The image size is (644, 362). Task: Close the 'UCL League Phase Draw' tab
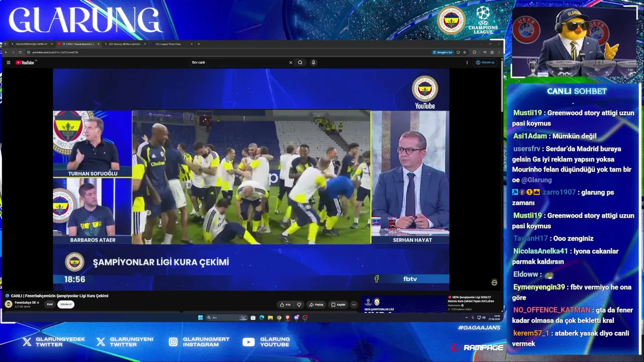point(192,44)
